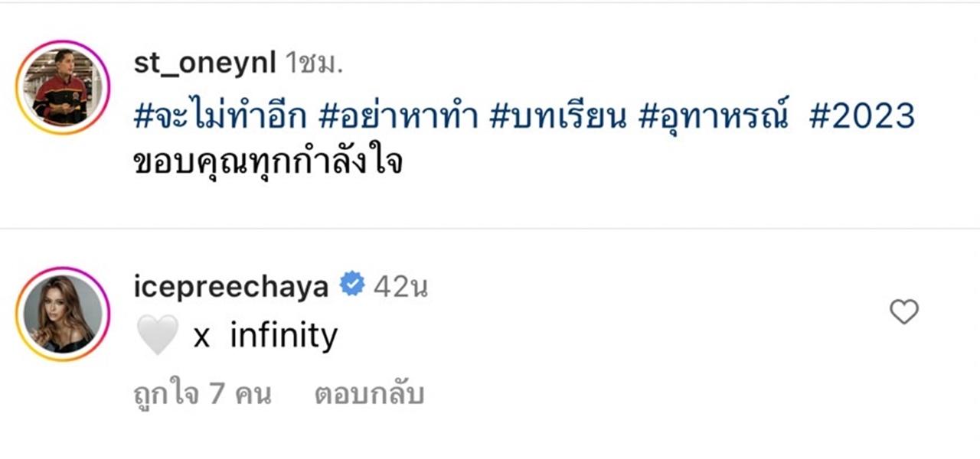Click the divider line below the caption
This screenshot has width=980, height=459.
point(490,228)
